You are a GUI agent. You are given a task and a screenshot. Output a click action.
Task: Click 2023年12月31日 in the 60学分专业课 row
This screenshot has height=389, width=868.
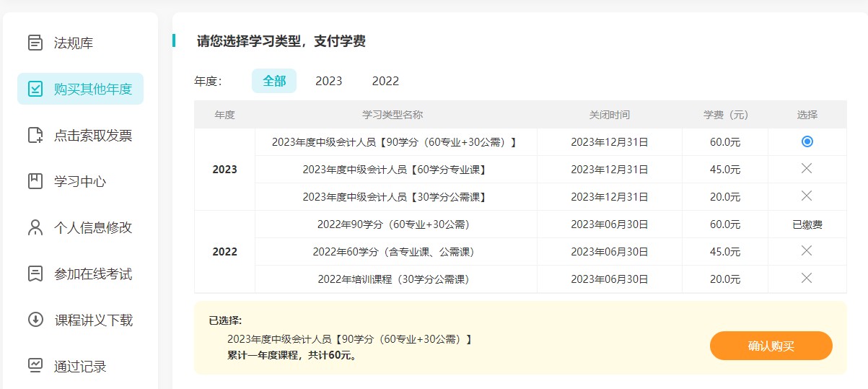(610, 170)
